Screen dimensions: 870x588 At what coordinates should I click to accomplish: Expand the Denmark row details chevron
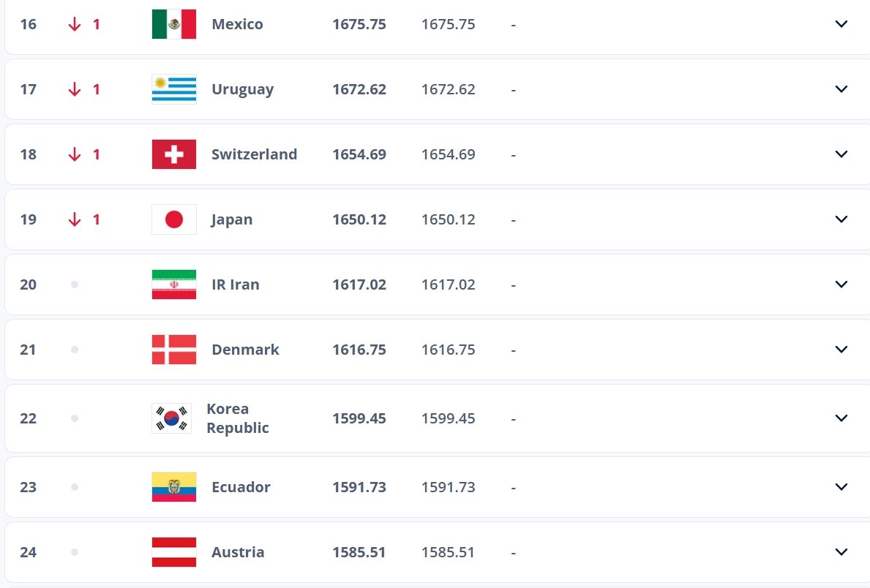coord(841,350)
